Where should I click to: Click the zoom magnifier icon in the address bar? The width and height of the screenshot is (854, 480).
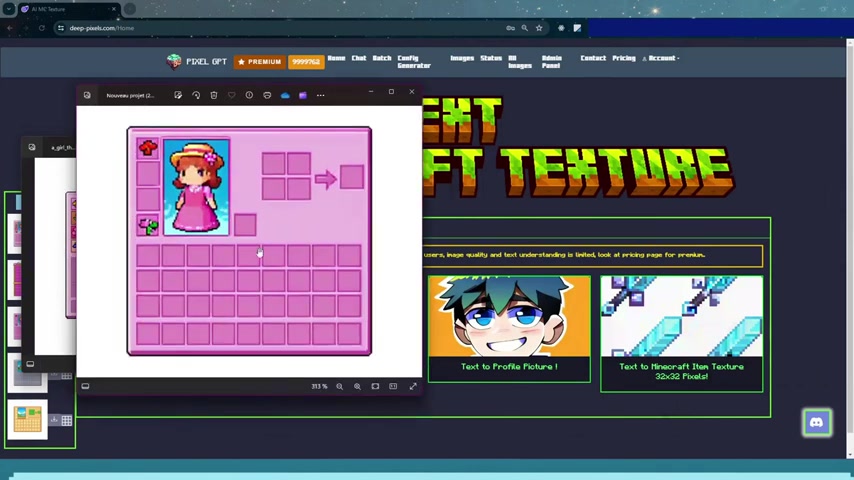pyautogui.click(x=524, y=28)
